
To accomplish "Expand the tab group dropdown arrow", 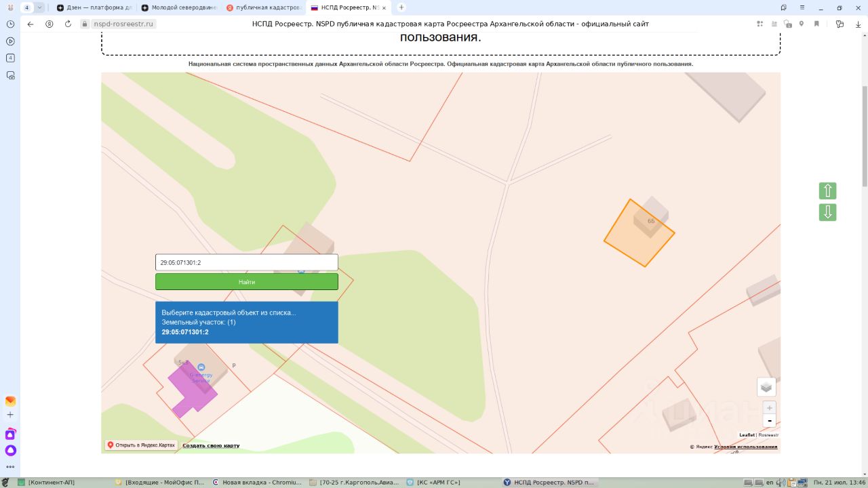I will pyautogui.click(x=39, y=7).
